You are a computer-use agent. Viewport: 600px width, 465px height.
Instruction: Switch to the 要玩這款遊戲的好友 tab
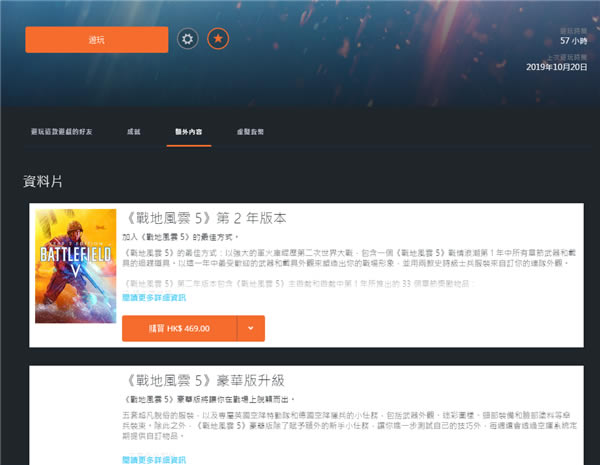tap(66, 132)
